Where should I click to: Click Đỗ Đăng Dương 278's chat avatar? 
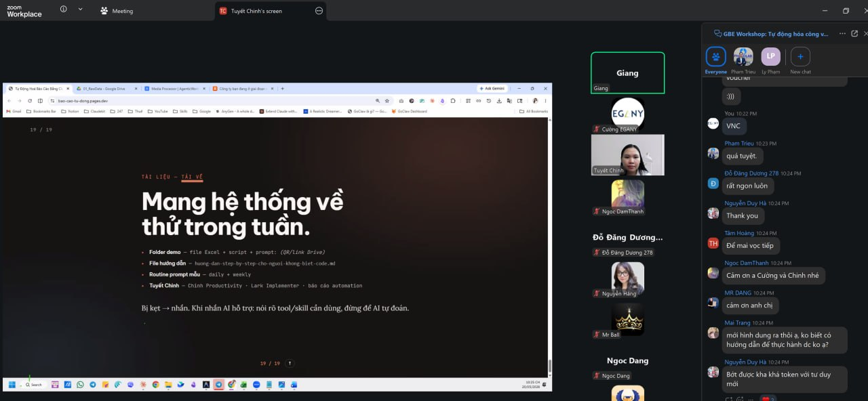[713, 183]
